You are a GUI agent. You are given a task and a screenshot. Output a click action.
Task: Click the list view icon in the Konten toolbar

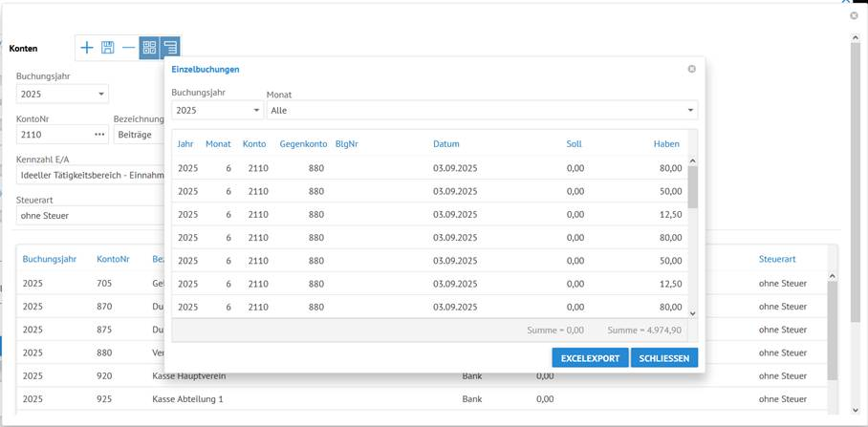pyautogui.click(x=170, y=47)
